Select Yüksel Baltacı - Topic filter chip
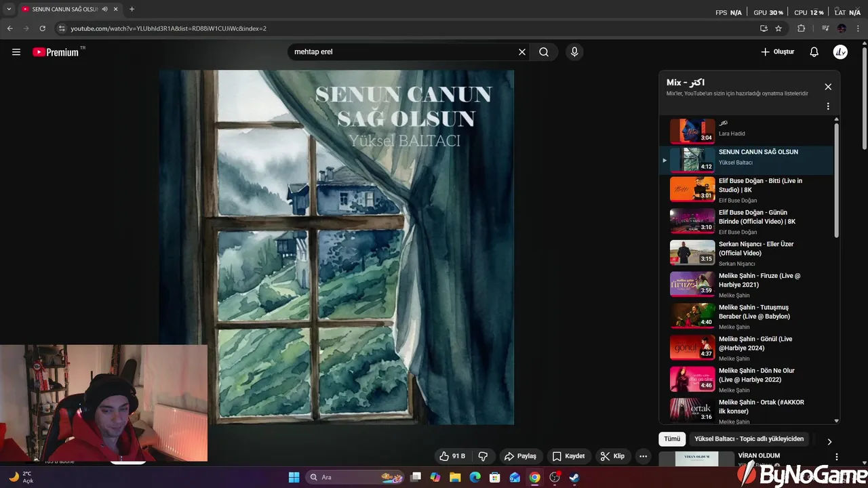This screenshot has height=488, width=868. (749, 439)
